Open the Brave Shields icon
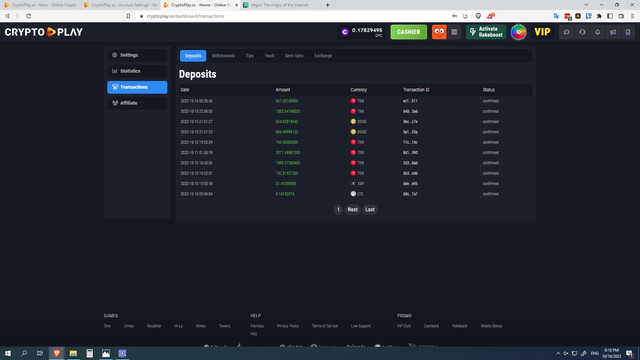 pyautogui.click(x=478, y=16)
